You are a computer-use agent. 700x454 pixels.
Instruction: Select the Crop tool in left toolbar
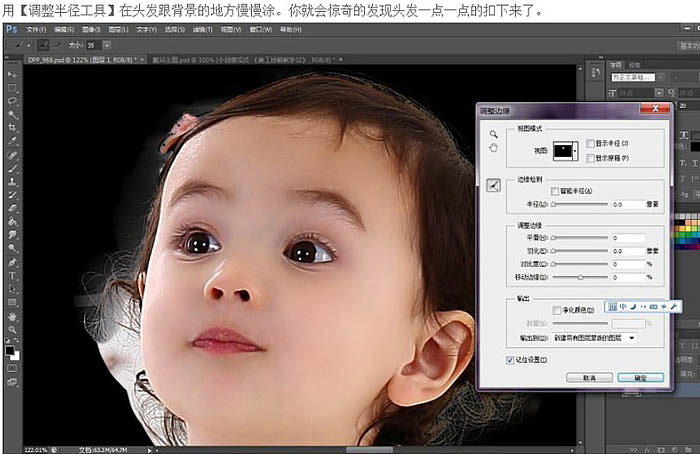point(12,128)
